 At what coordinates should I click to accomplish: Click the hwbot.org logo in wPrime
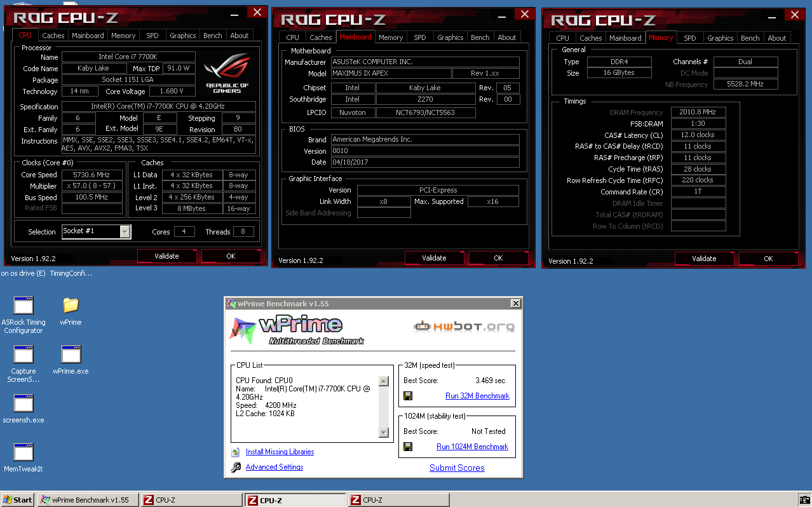pos(464,327)
